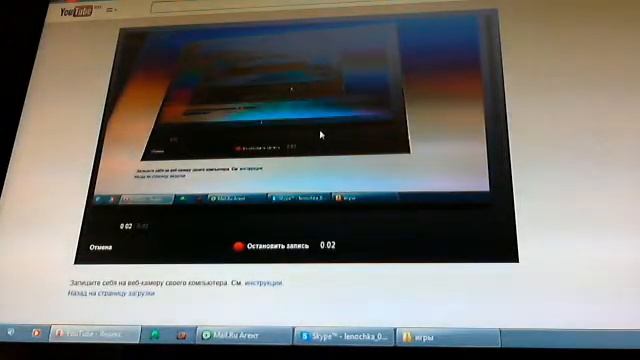Open the guide menu beside the YouTube logo

(111, 10)
